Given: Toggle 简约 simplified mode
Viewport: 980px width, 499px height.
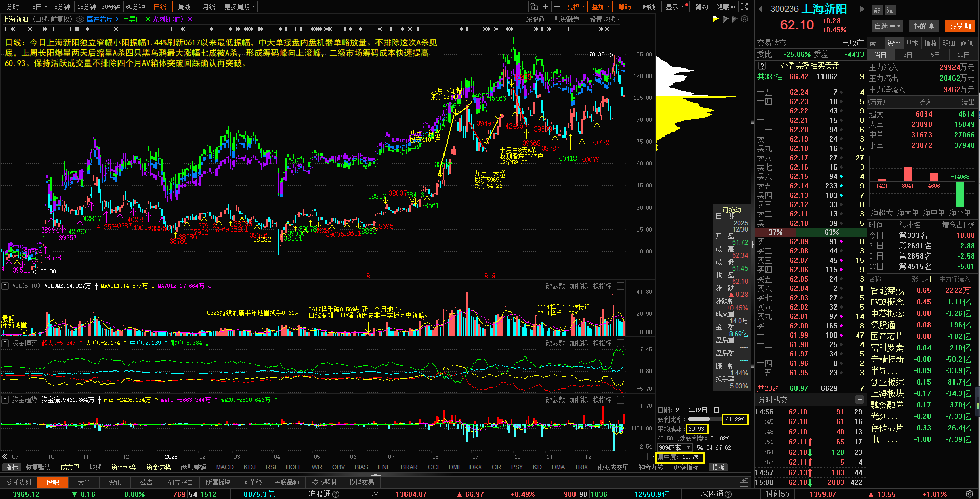Looking at the screenshot, I should 702,7.
